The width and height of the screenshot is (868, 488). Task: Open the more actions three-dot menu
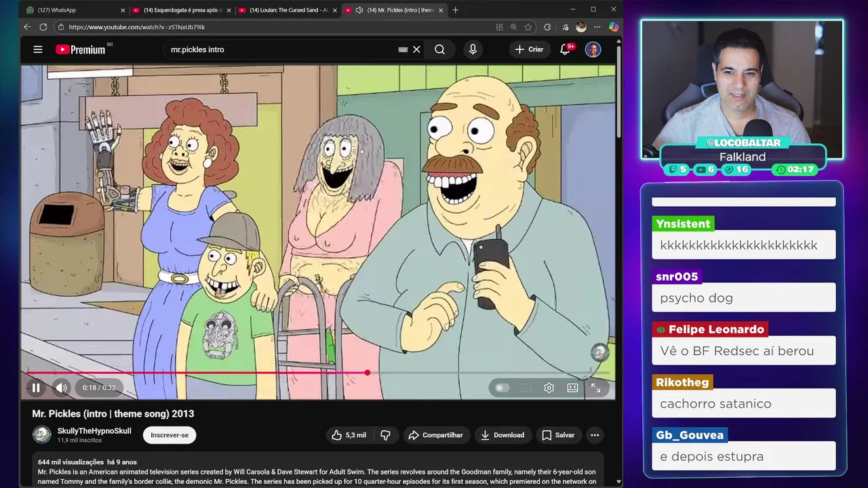tap(595, 435)
